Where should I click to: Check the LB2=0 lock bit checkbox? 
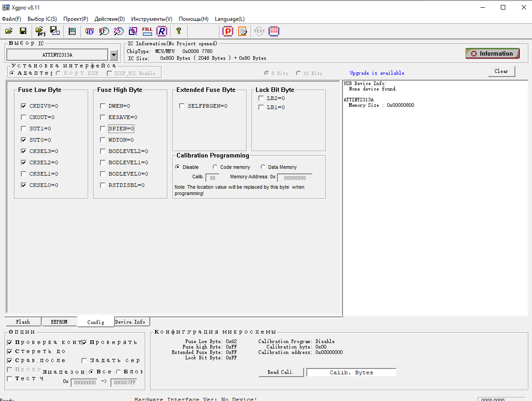[x=261, y=98]
